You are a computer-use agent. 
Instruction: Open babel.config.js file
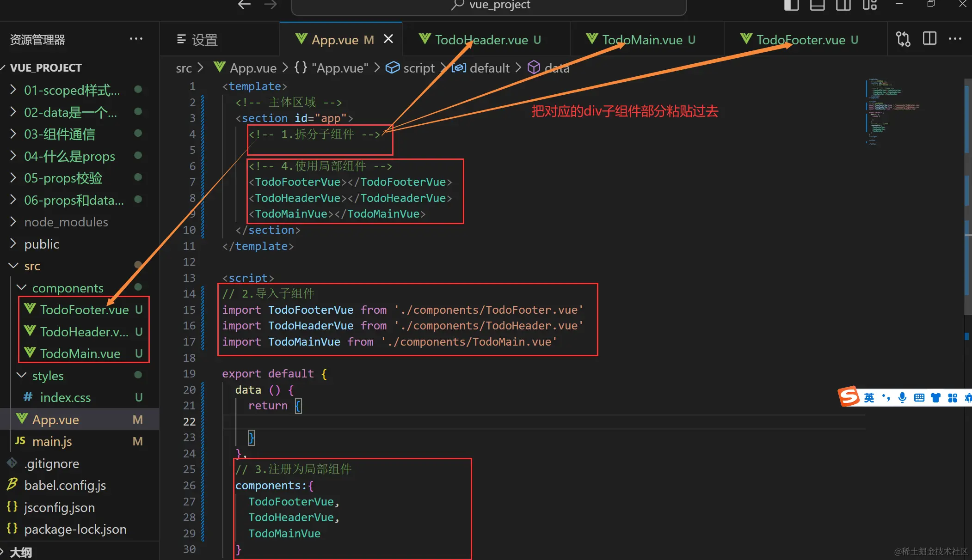point(80,485)
